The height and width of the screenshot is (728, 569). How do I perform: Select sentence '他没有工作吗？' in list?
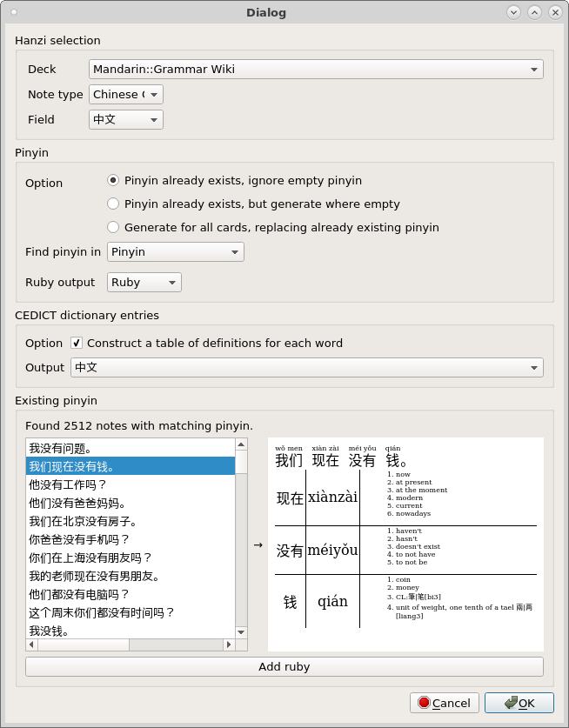(131, 485)
